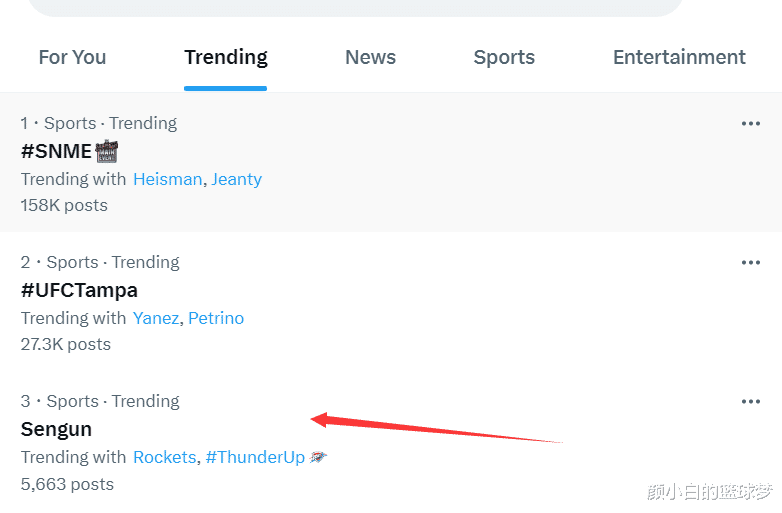Click the search bar at top

355,7
